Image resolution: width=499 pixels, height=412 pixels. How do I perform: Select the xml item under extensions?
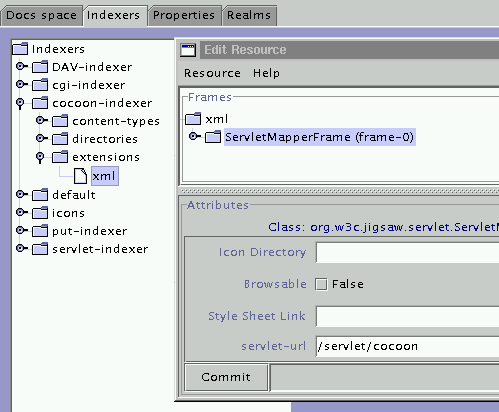[105, 176]
